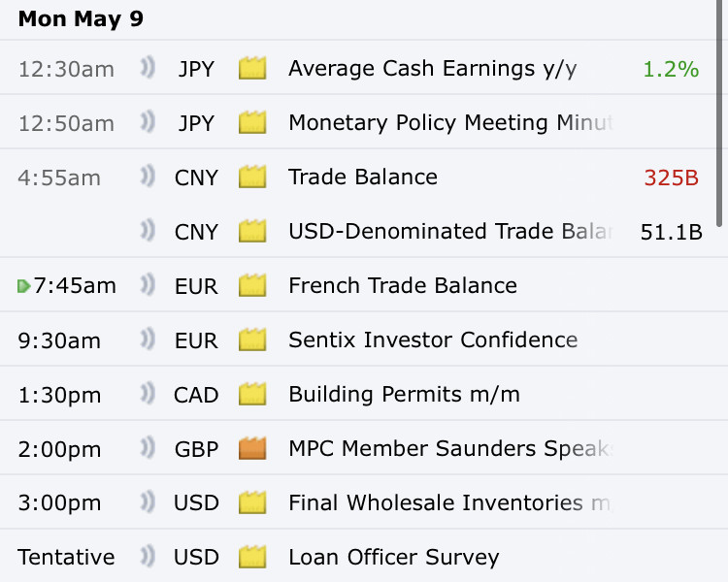Image resolution: width=728 pixels, height=582 pixels.
Task: Click the yellow impact icon for French Trade Balance
Action: pyautogui.click(x=252, y=285)
